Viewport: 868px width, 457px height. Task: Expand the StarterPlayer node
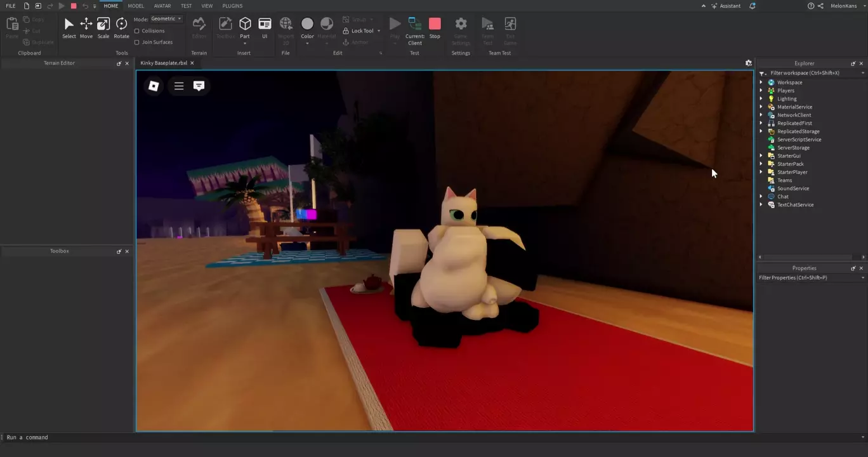point(761,172)
